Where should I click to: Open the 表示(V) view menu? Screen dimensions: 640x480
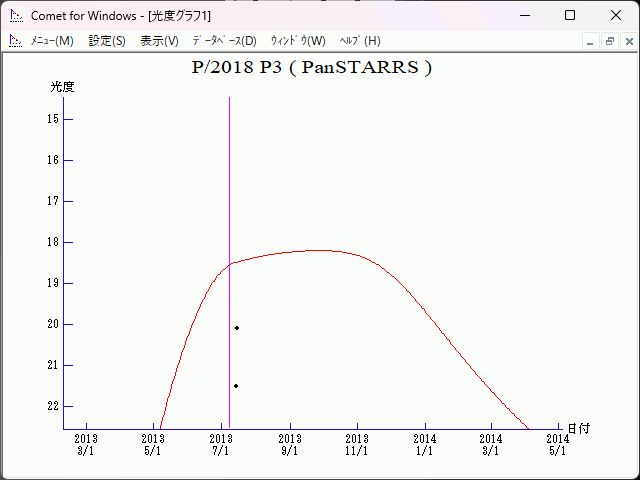click(x=159, y=41)
